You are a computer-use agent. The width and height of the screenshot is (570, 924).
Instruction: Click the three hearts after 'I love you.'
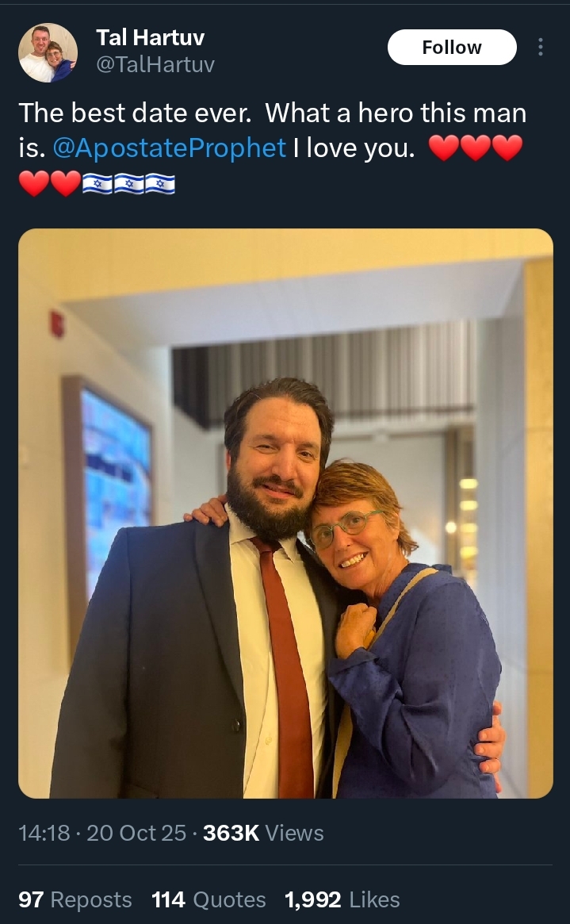475,148
